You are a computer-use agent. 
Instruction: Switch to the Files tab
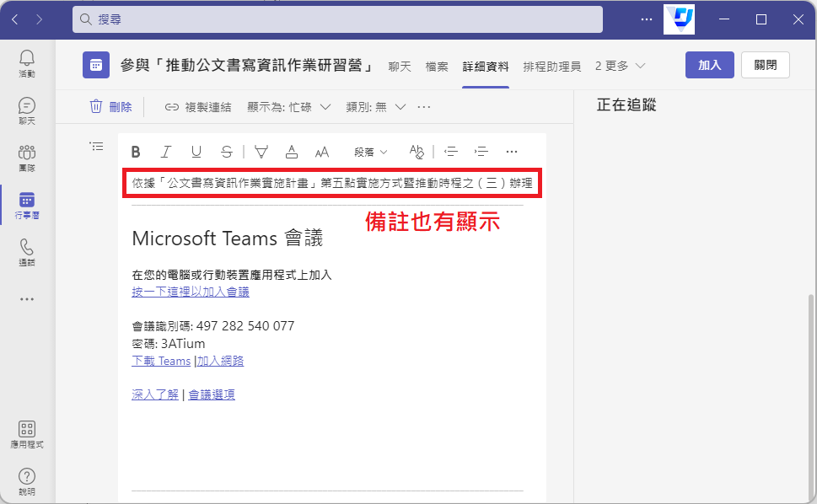click(x=437, y=66)
